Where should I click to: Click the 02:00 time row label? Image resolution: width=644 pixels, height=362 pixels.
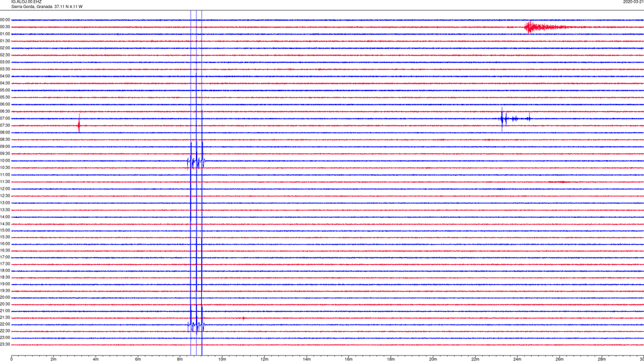coord(5,48)
